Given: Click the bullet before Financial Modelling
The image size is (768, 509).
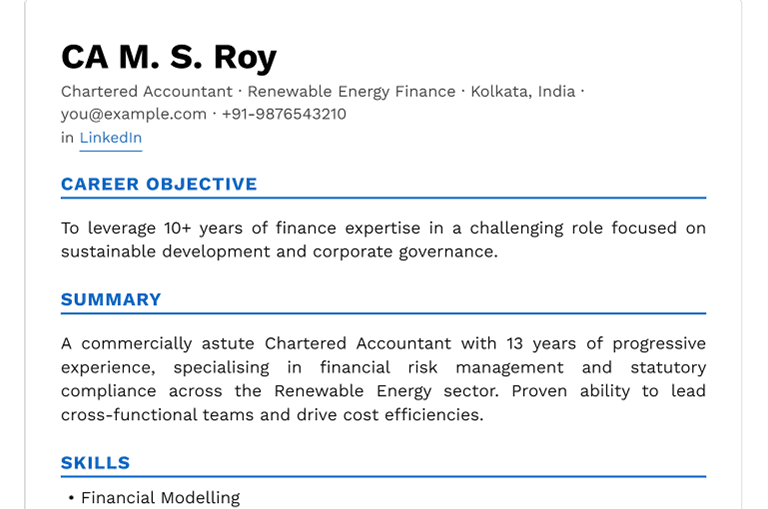Looking at the screenshot, I should coord(71,498).
